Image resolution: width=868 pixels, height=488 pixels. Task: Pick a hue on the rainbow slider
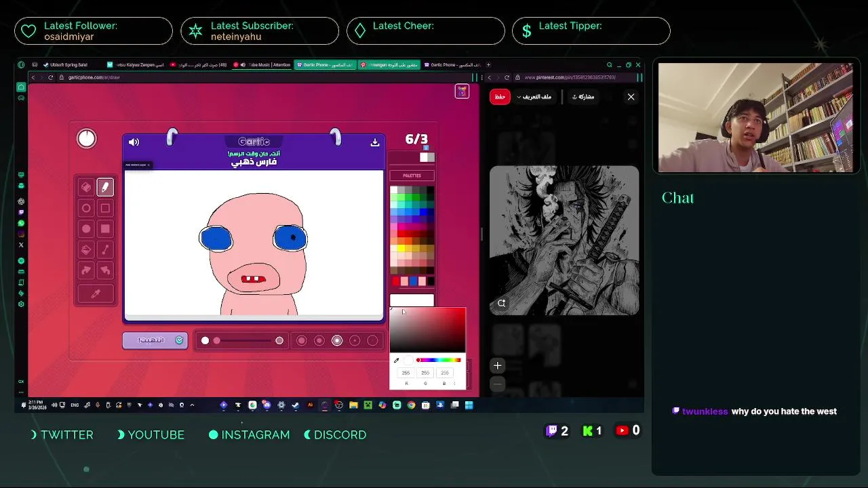click(439, 360)
